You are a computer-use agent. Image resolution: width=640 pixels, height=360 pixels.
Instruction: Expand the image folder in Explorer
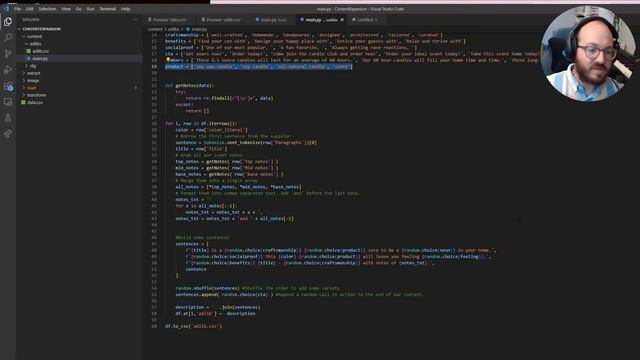(33, 80)
